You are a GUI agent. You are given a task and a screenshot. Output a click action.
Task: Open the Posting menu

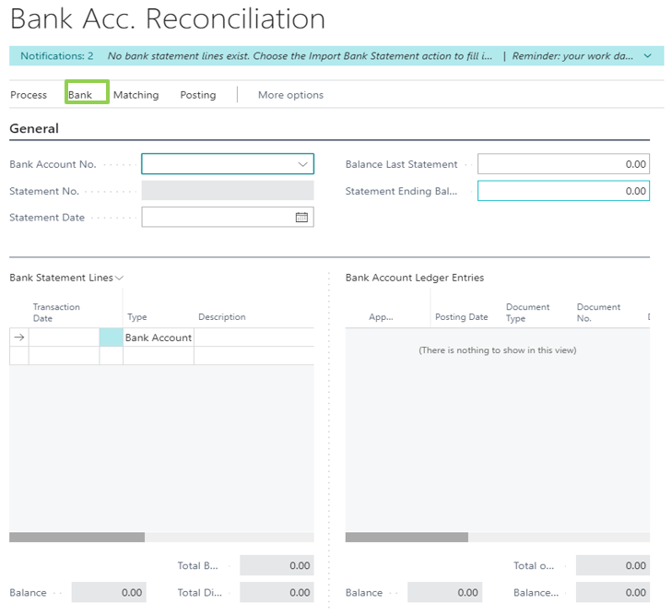pyautogui.click(x=198, y=95)
